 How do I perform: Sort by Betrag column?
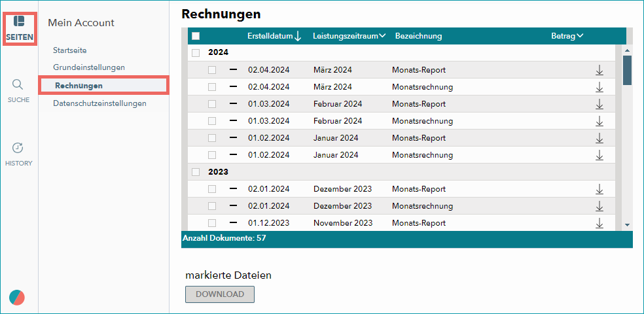(567, 36)
